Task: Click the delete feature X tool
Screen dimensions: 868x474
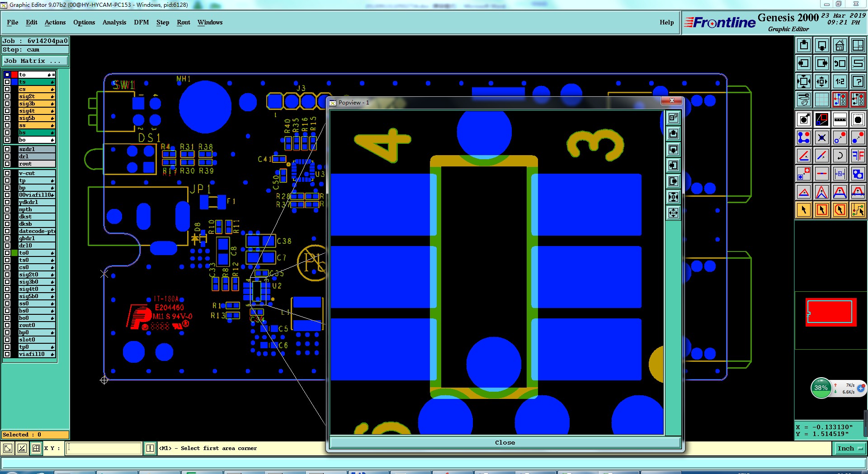Action: coord(822,137)
